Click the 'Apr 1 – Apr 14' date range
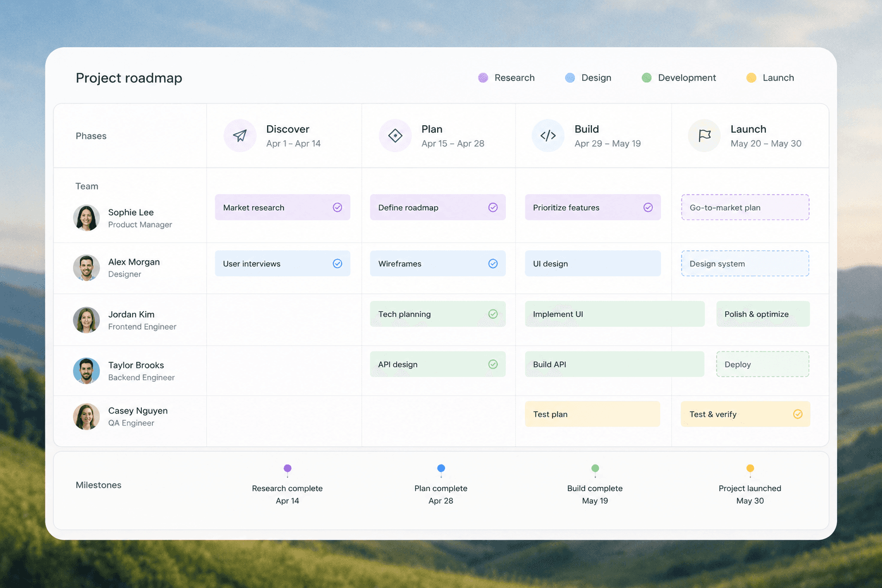 293,144
